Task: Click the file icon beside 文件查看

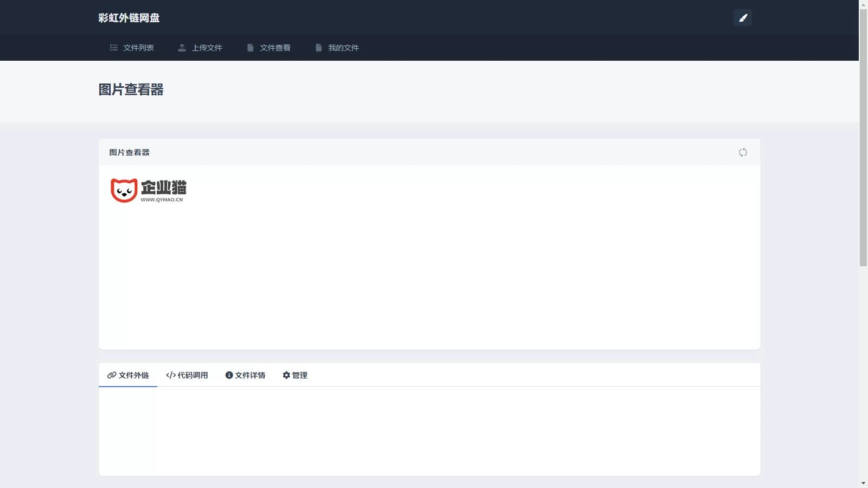Action: [x=250, y=48]
